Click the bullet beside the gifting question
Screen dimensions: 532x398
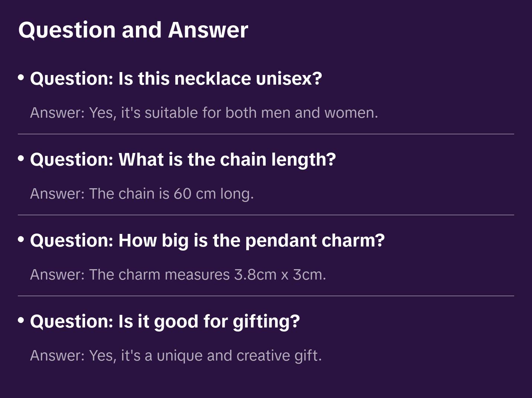point(21,320)
